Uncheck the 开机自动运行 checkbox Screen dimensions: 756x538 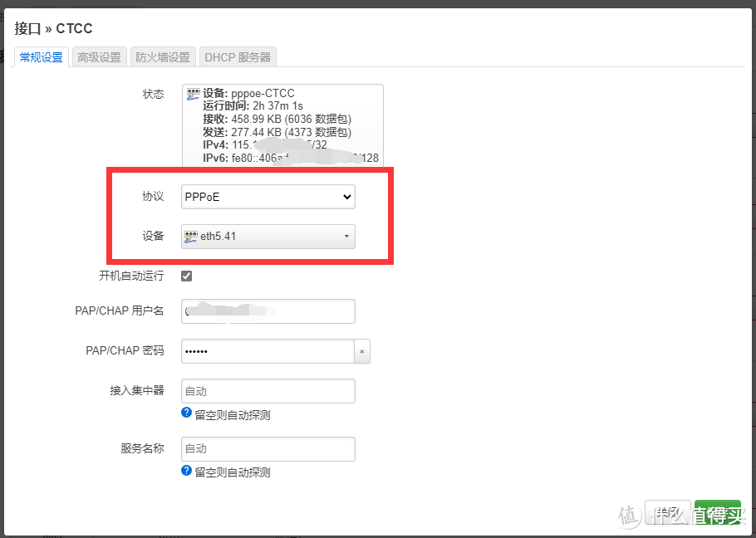pos(186,276)
